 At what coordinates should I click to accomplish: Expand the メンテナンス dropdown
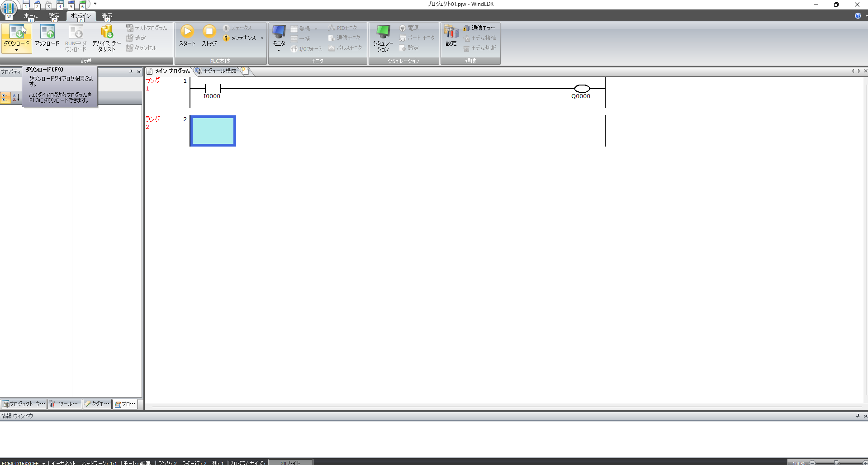[262, 38]
